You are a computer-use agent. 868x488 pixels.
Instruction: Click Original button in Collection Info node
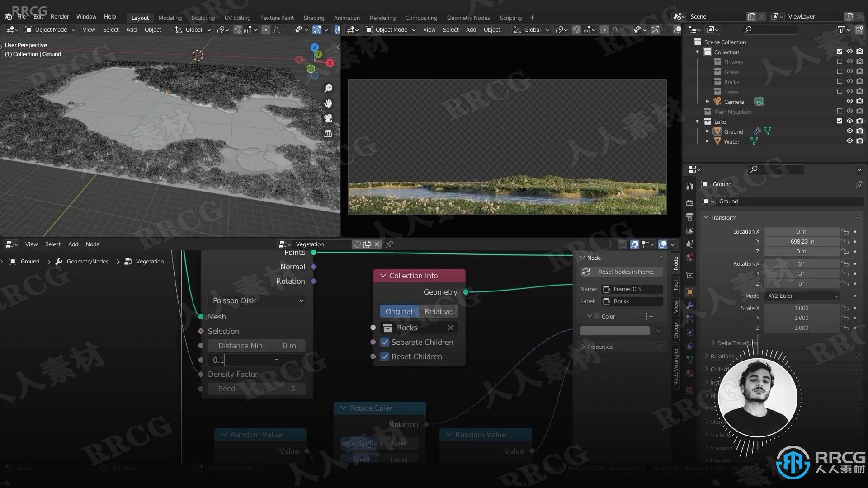point(398,310)
